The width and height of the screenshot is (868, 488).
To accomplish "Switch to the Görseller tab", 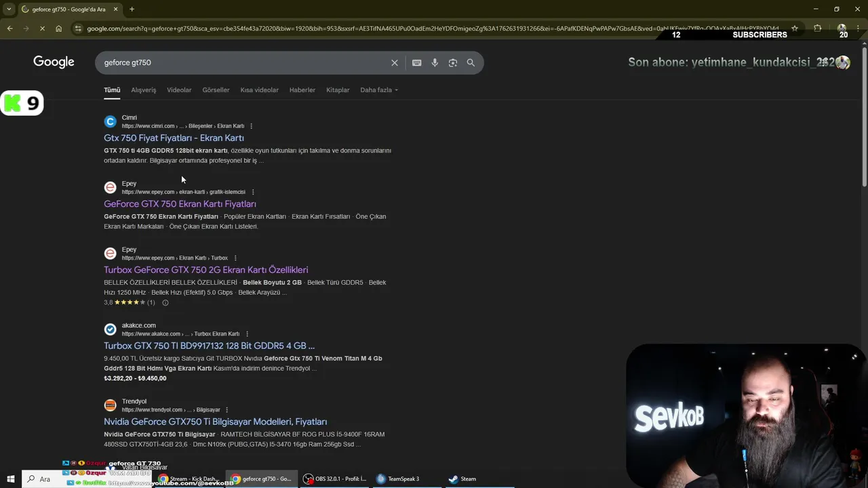I will click(216, 89).
